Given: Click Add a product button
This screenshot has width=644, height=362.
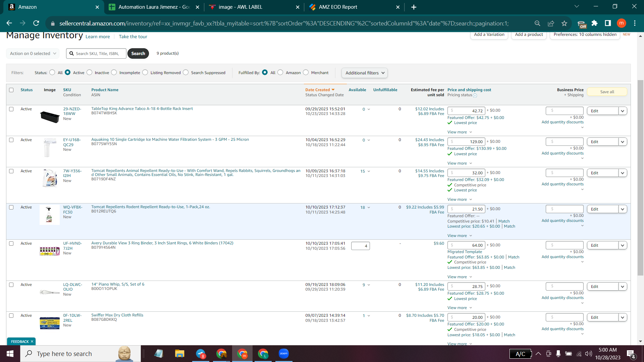Looking at the screenshot, I should [x=529, y=35].
